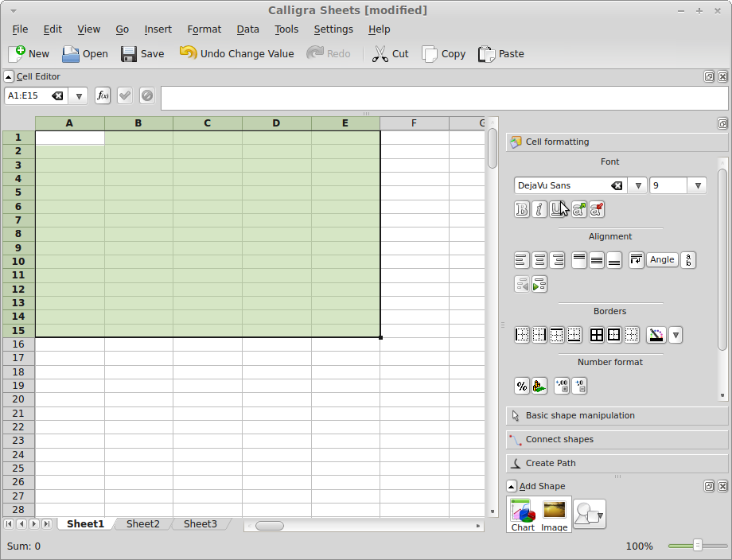Apply the currency money format

[x=539, y=387]
